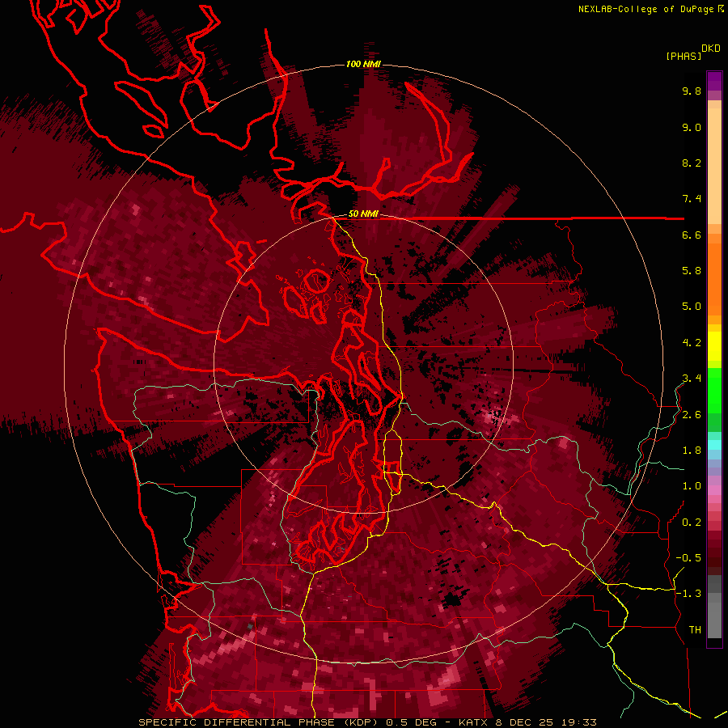Click the yellow color bar segment
The width and height of the screenshot is (728, 728).
pos(714,346)
